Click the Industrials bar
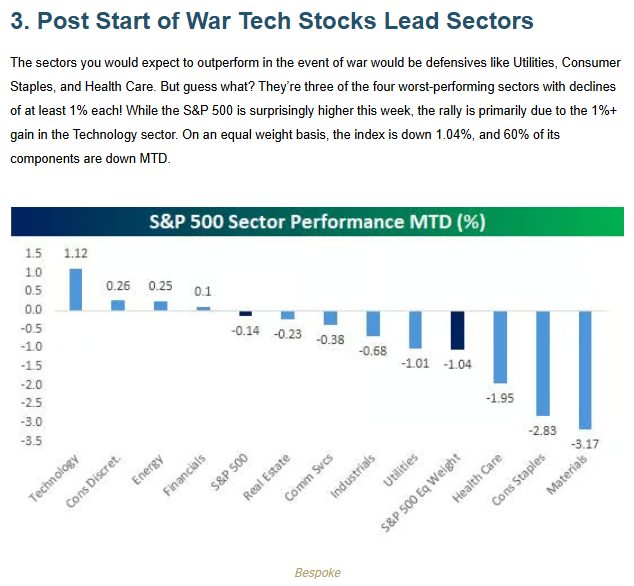The height and width of the screenshot is (586, 634). click(373, 322)
